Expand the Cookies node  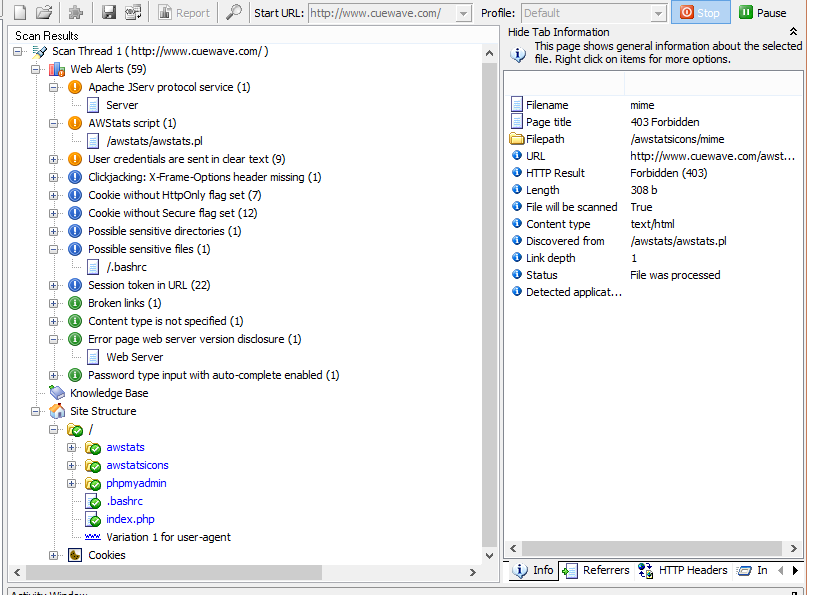pos(54,555)
